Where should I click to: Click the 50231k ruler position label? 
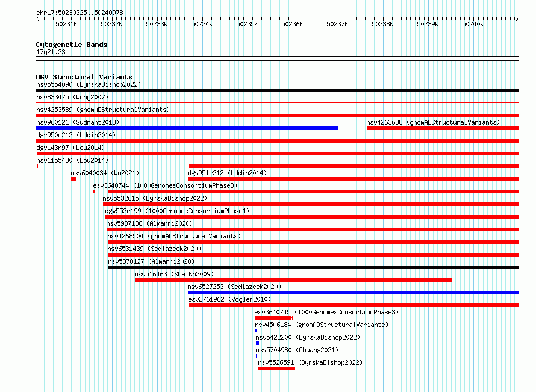[x=66, y=24]
